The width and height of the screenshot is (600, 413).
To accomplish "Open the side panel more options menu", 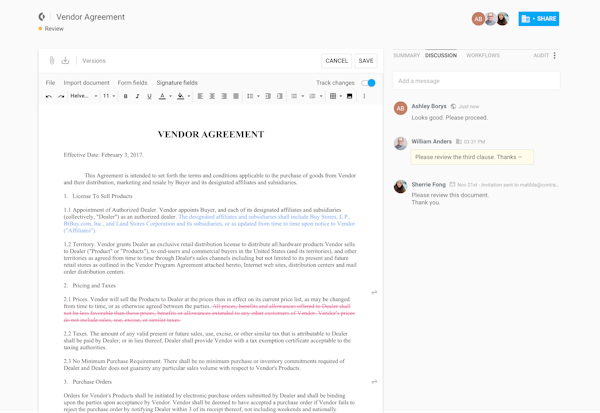I will tap(555, 55).
